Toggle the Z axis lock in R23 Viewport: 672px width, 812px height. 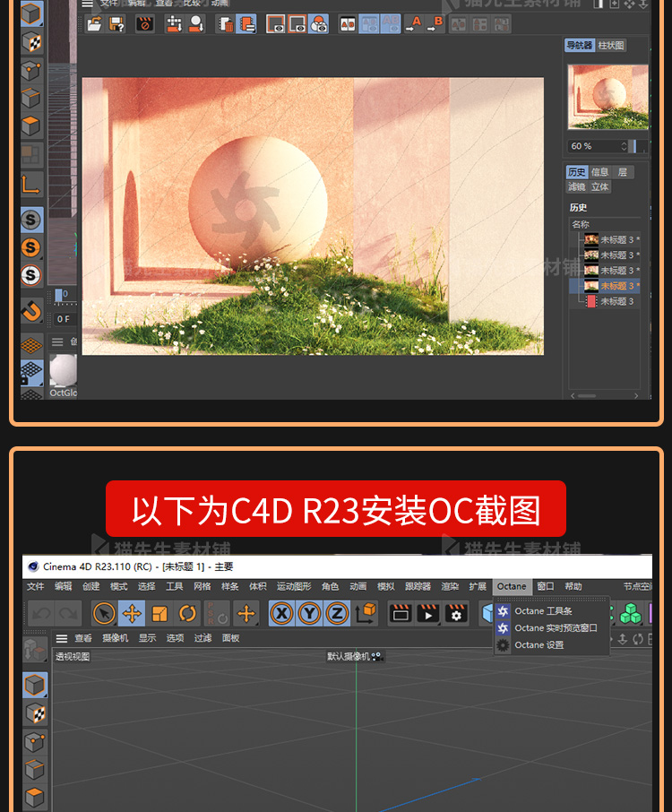coord(337,614)
